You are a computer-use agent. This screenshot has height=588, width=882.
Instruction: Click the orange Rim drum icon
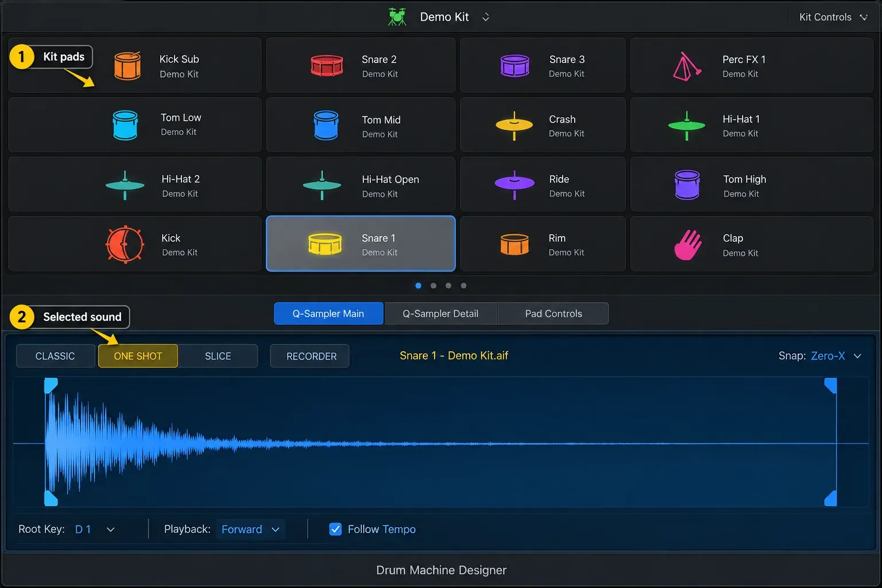point(514,244)
